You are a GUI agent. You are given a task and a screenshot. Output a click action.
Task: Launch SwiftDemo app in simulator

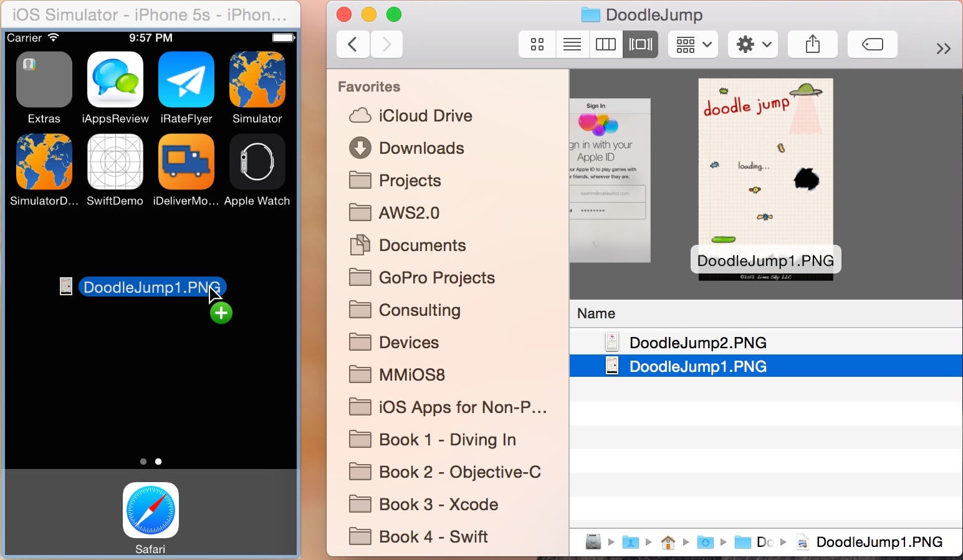pyautogui.click(x=115, y=162)
